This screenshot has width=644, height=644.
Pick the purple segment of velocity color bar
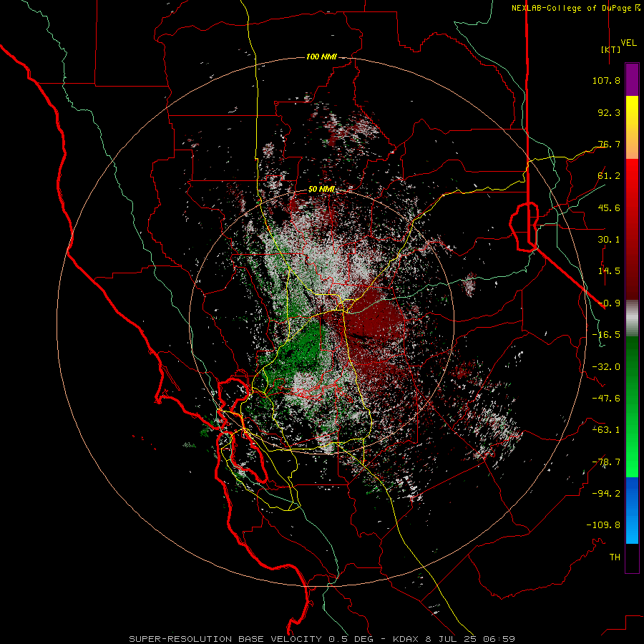pos(632,80)
